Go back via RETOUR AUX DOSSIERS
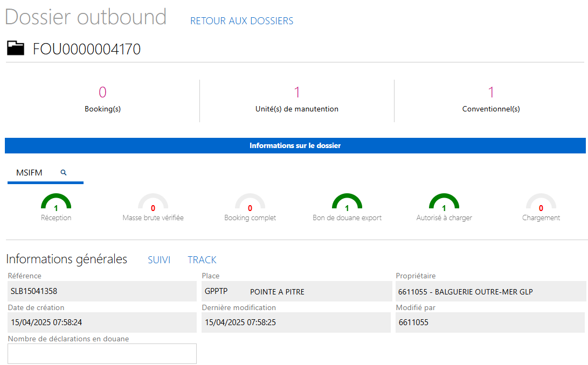Image resolution: width=588 pixels, height=365 pixels. (241, 21)
